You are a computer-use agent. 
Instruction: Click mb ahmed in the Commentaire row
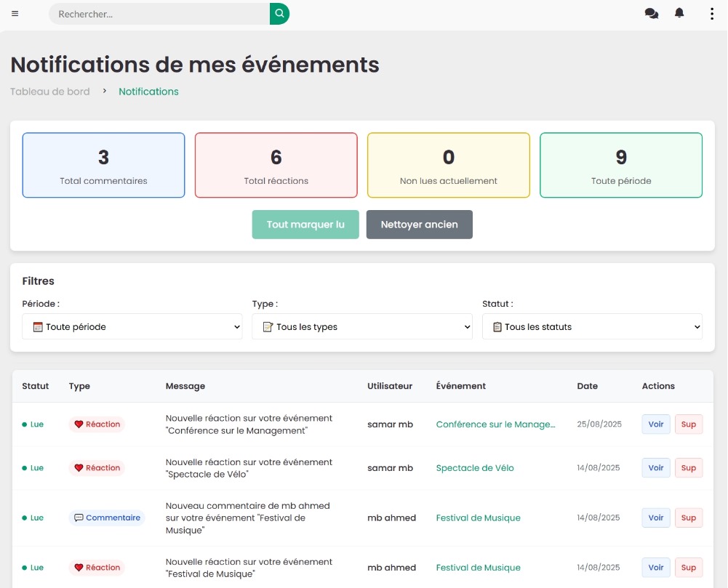(391, 517)
